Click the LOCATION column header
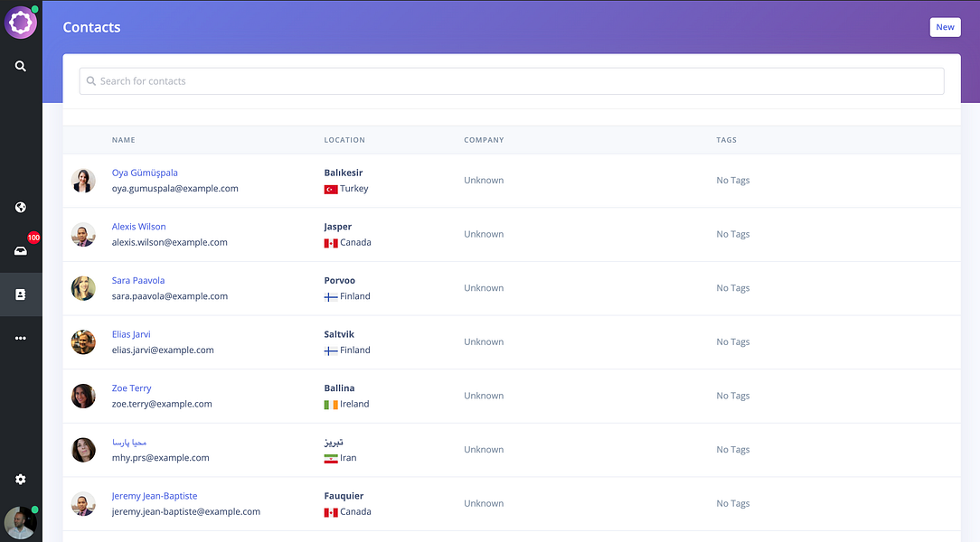Image resolution: width=980 pixels, height=542 pixels. (344, 140)
